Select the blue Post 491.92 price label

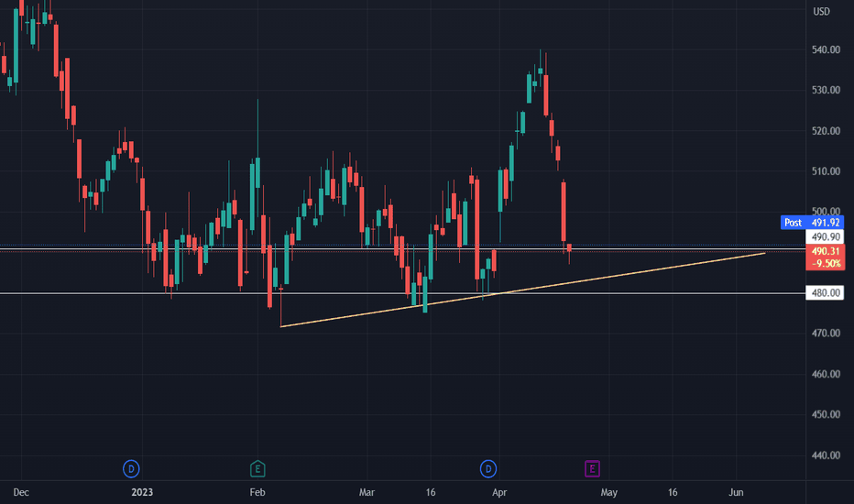pyautogui.click(x=812, y=223)
